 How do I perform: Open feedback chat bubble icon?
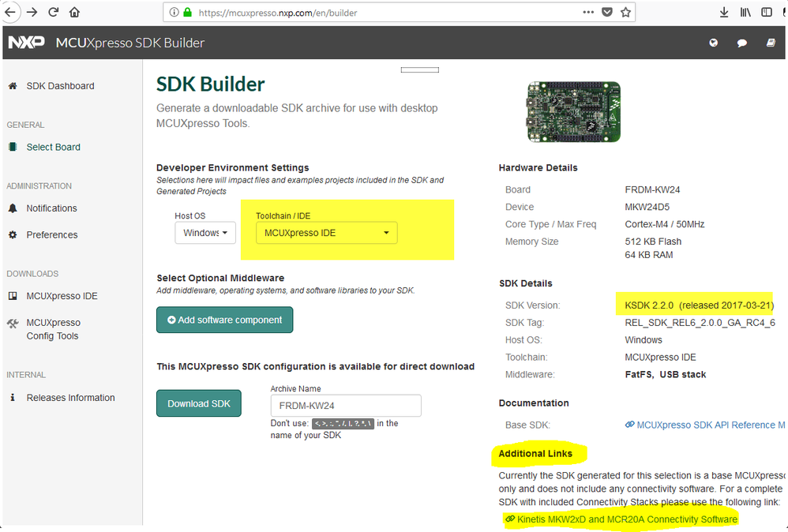click(741, 43)
